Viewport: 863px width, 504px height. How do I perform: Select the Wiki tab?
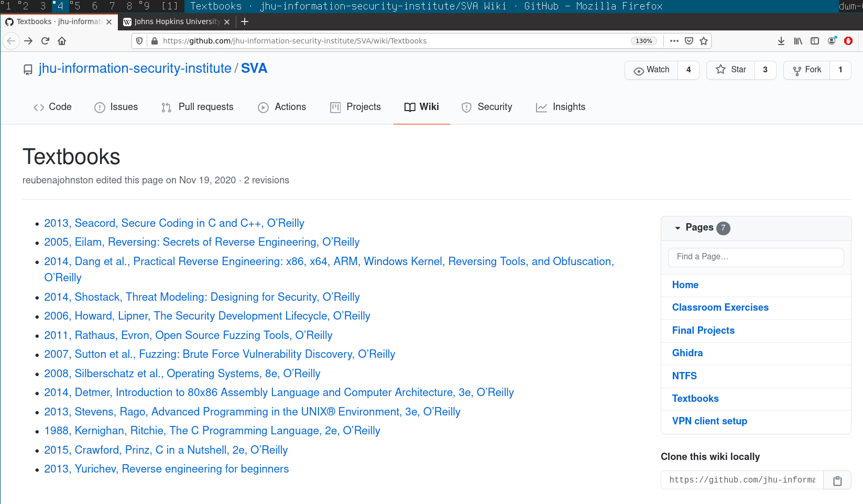(422, 107)
